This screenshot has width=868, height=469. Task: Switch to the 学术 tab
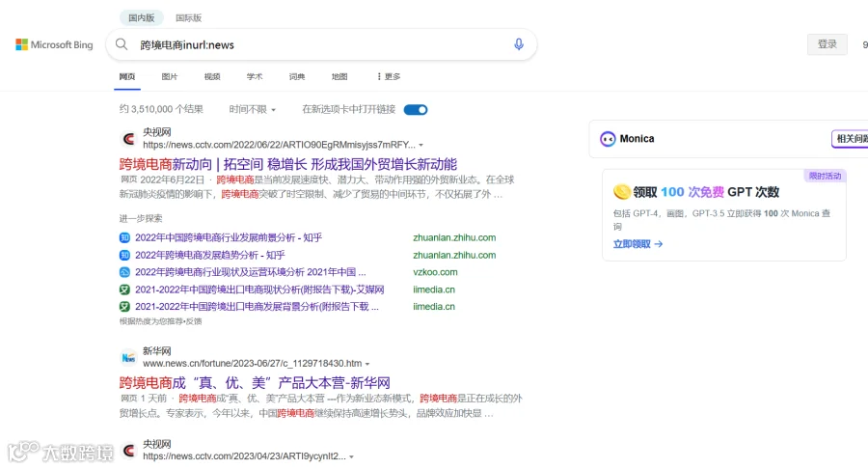click(x=254, y=76)
